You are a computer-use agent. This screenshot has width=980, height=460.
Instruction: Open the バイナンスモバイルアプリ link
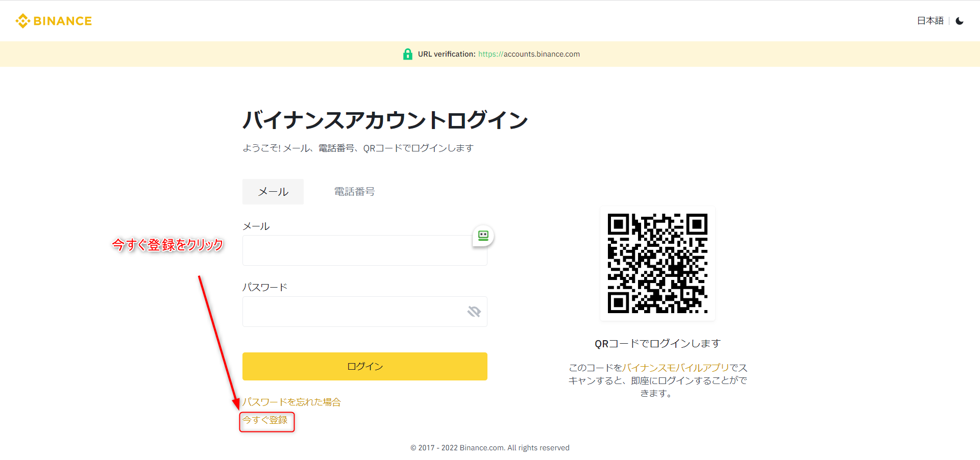(676, 368)
